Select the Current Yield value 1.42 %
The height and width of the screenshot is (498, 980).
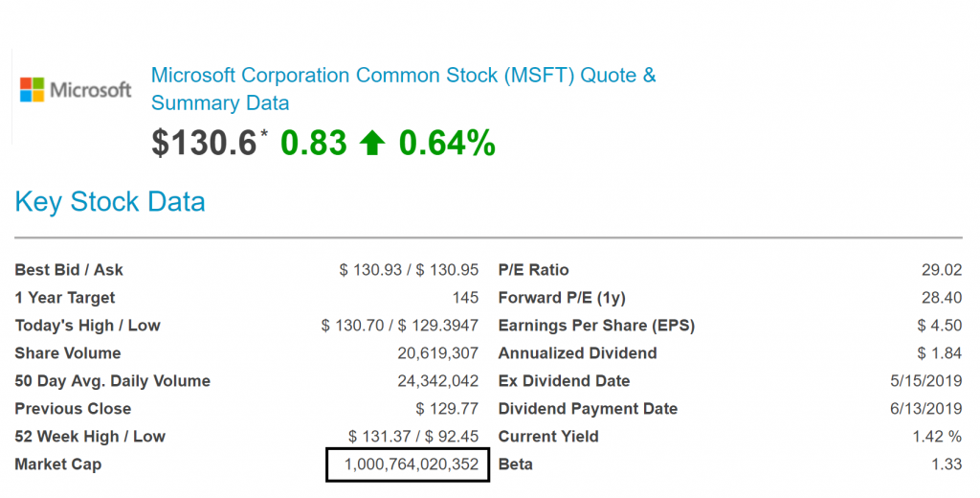pyautogui.click(x=937, y=436)
